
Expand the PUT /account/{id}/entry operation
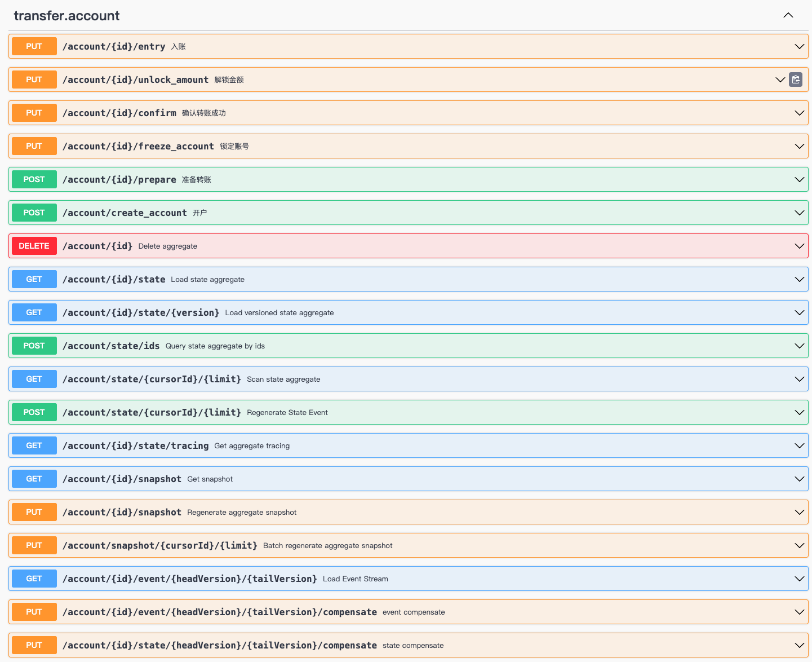click(x=798, y=46)
